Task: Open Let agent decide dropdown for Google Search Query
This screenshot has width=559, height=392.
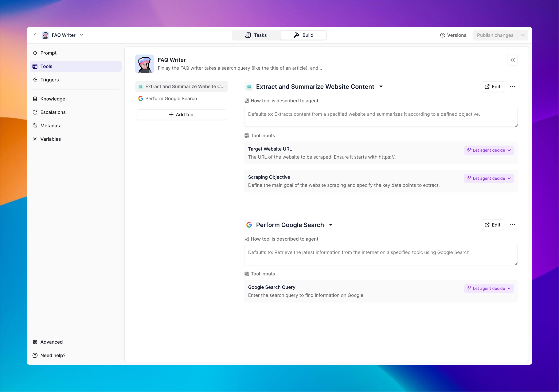Action: pos(489,289)
